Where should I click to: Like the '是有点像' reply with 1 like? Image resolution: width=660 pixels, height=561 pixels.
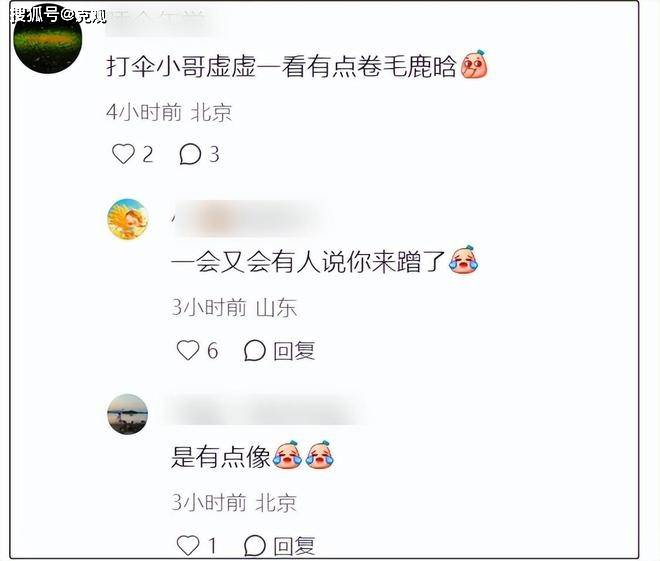(x=188, y=545)
